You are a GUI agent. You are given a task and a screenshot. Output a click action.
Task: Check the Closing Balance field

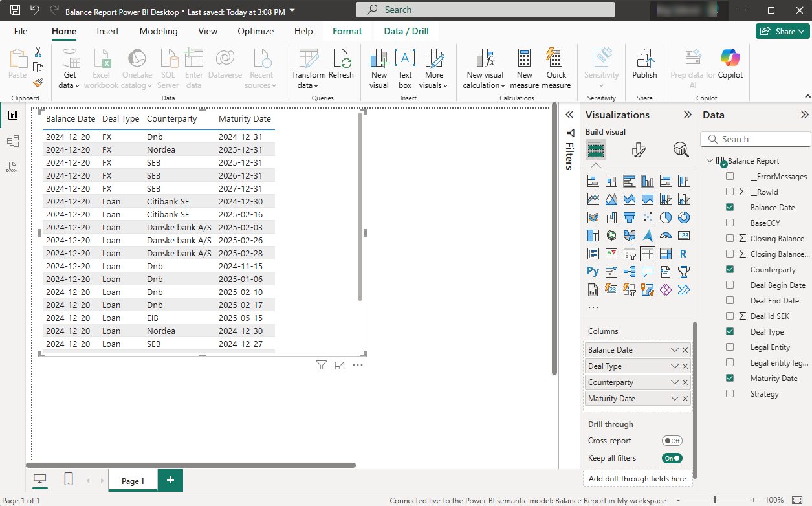pyautogui.click(x=730, y=239)
